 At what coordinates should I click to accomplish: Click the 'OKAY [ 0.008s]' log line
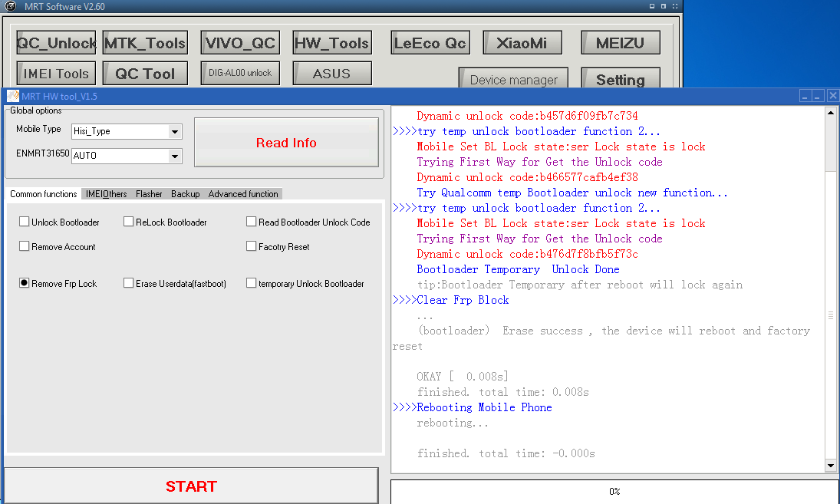coord(463,377)
